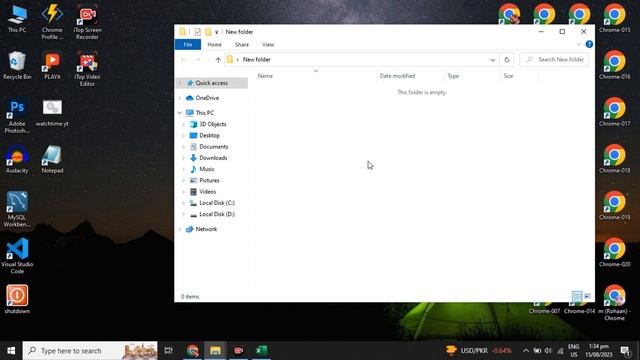Viewport: 640px width, 360px height.
Task: Open Excel from the taskbar
Action: [x=261, y=351]
